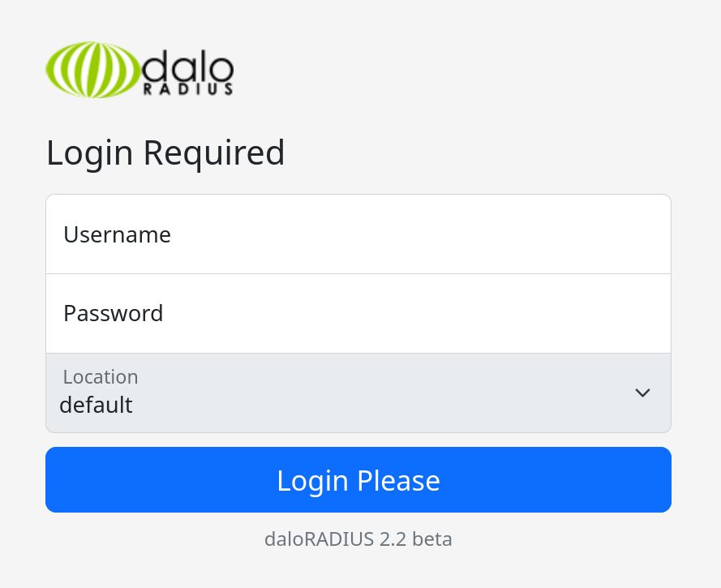Focus the Password input field
This screenshot has width=721, height=588.
[x=358, y=314]
